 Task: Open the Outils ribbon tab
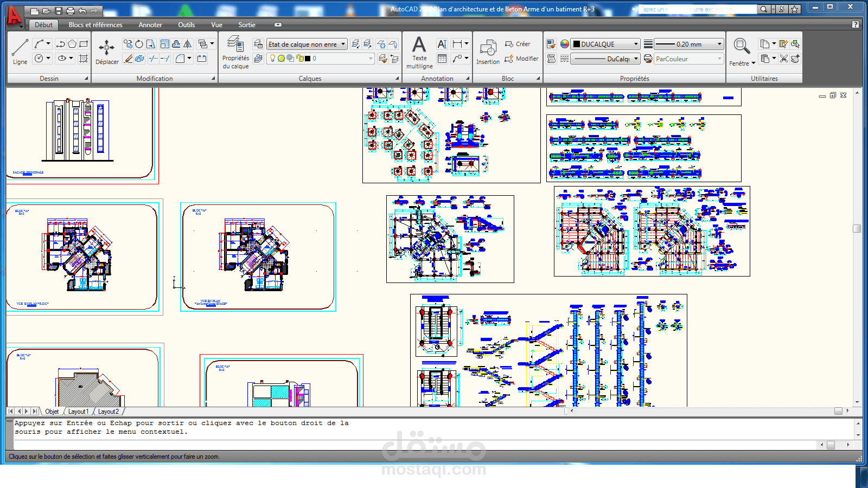(187, 25)
